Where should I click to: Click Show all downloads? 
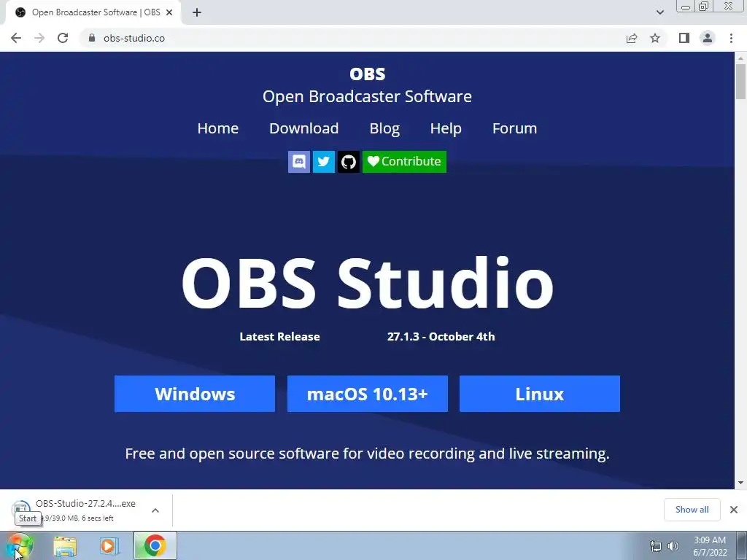pyautogui.click(x=692, y=510)
